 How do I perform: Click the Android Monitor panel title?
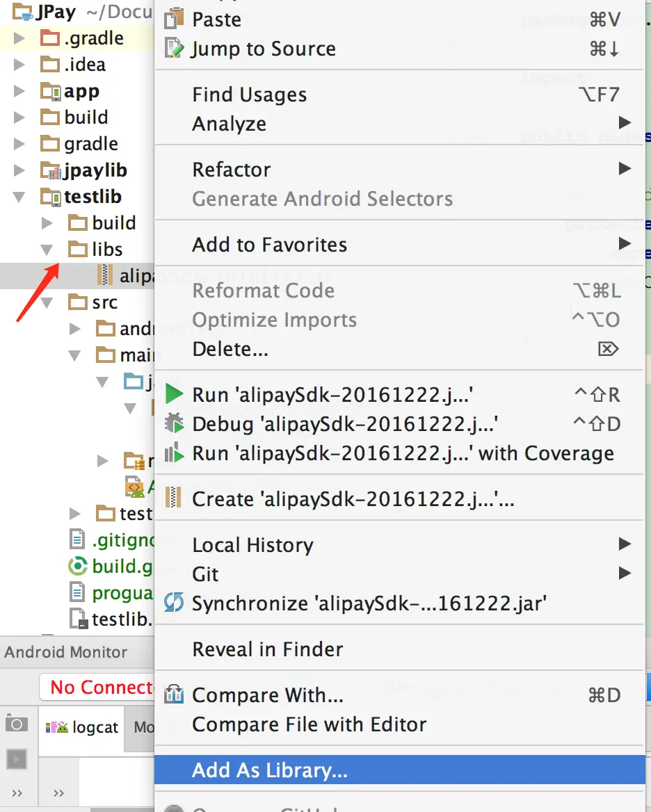(x=66, y=651)
